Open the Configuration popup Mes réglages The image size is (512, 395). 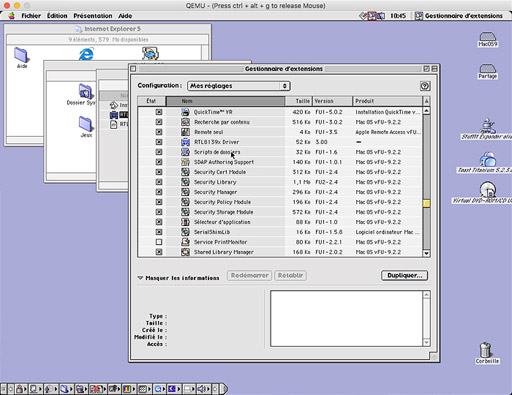point(239,86)
